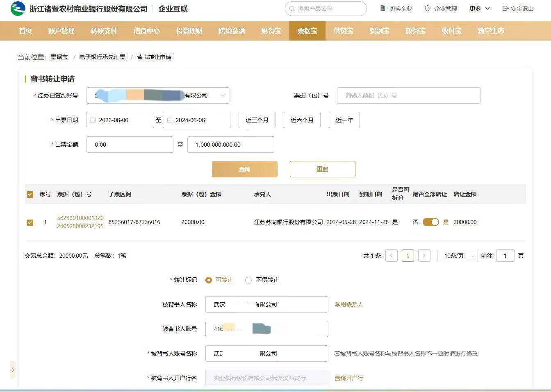Toggle the 是否全部转让 switch

pyautogui.click(x=431, y=222)
